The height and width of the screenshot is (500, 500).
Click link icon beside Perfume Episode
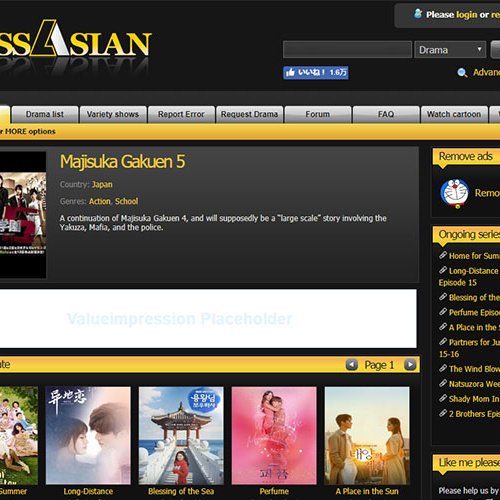(443, 312)
